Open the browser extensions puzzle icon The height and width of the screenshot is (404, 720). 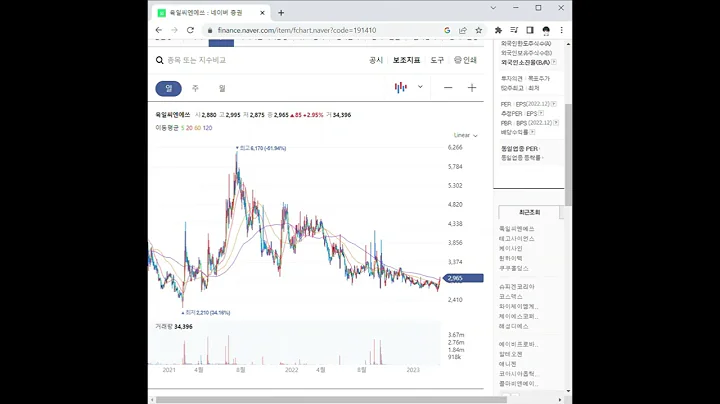(498, 30)
